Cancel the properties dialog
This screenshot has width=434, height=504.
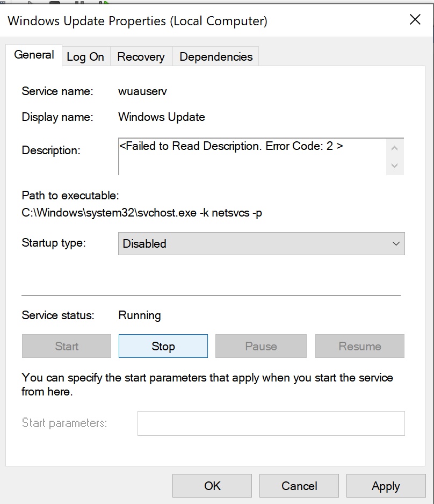(299, 486)
